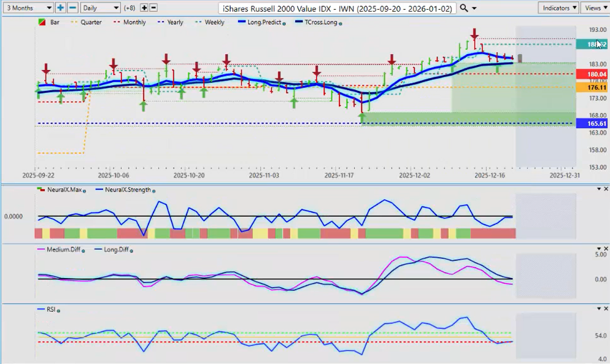Click the black plus beside (+8)
610x364 pixels.
click(x=144, y=8)
